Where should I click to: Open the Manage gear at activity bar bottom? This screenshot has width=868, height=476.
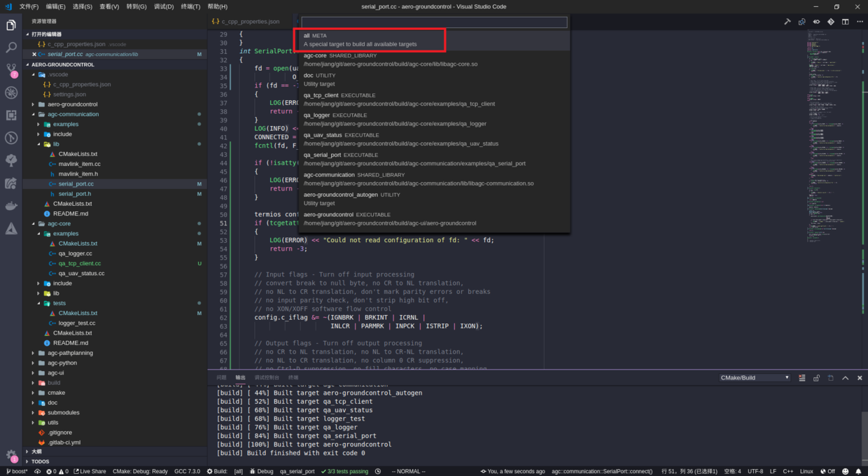[x=11, y=455]
